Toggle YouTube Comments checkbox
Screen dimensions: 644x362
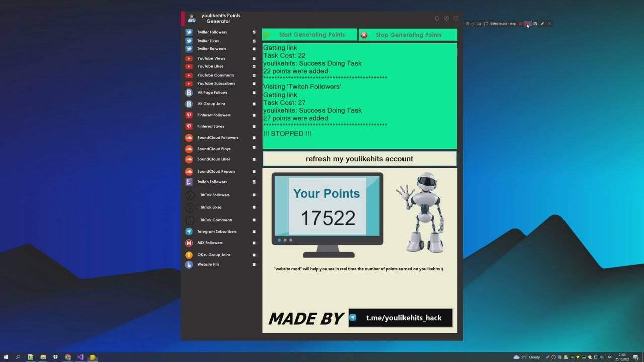tap(254, 75)
